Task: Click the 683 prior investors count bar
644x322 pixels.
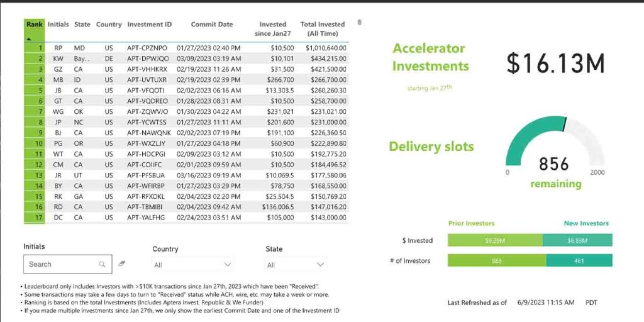Action: 497,260
